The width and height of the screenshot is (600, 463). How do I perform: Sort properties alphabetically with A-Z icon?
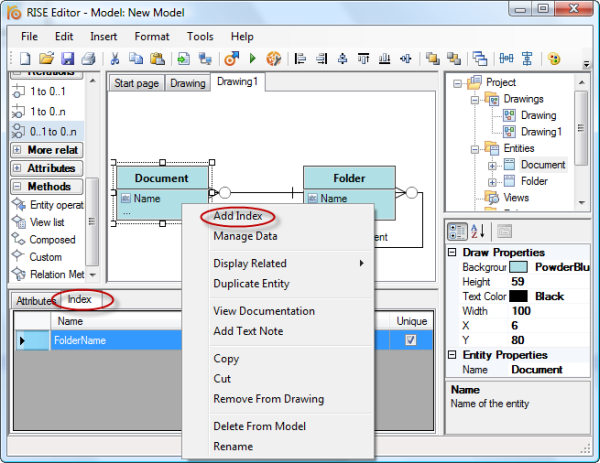pos(478,232)
